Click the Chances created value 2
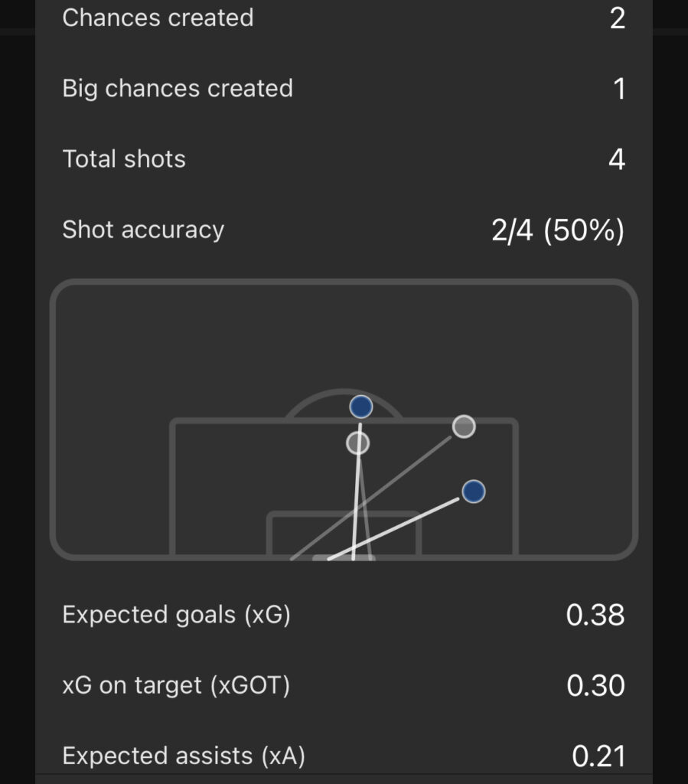 [618, 18]
